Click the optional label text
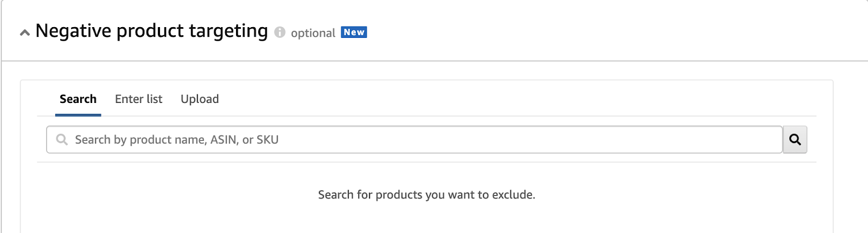 313,33
